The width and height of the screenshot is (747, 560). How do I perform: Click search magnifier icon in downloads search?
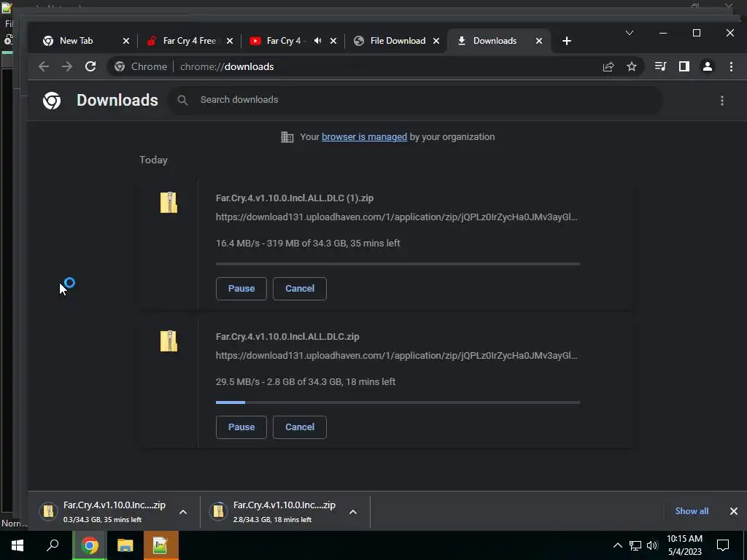pyautogui.click(x=182, y=100)
